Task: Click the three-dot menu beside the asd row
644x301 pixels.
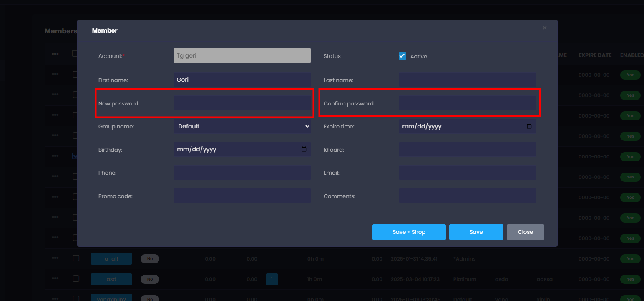Action: tap(55, 278)
